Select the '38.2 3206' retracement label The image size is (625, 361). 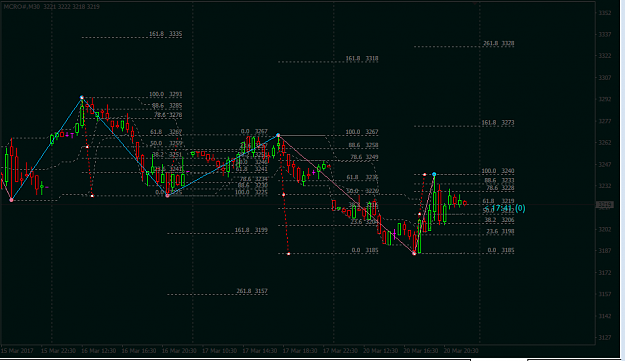point(499,220)
